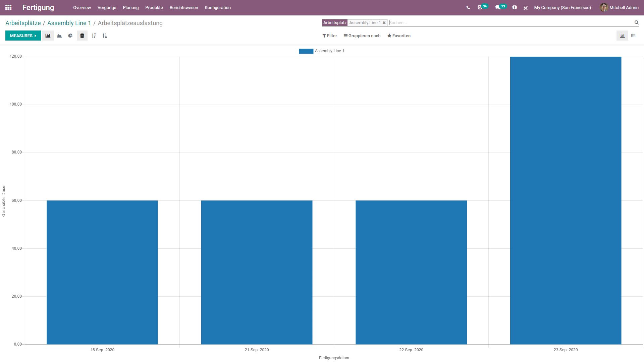
Task: Open the apps grid menu icon
Action: coord(8,7)
